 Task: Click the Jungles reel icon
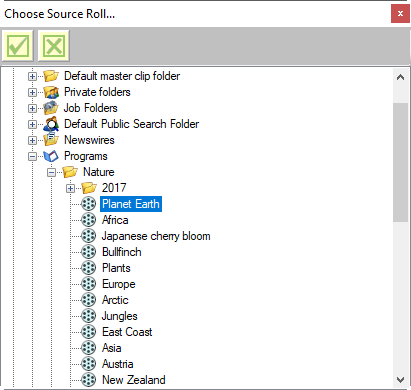point(89,316)
